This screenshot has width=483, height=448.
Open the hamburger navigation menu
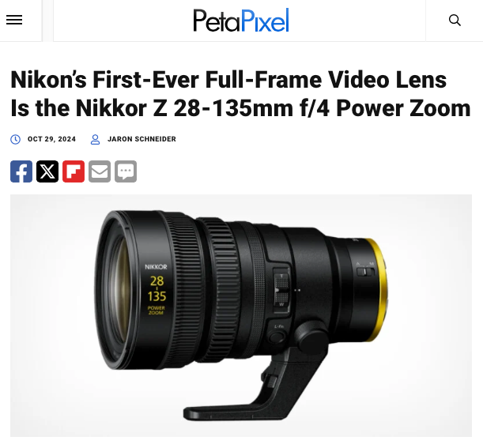click(14, 20)
